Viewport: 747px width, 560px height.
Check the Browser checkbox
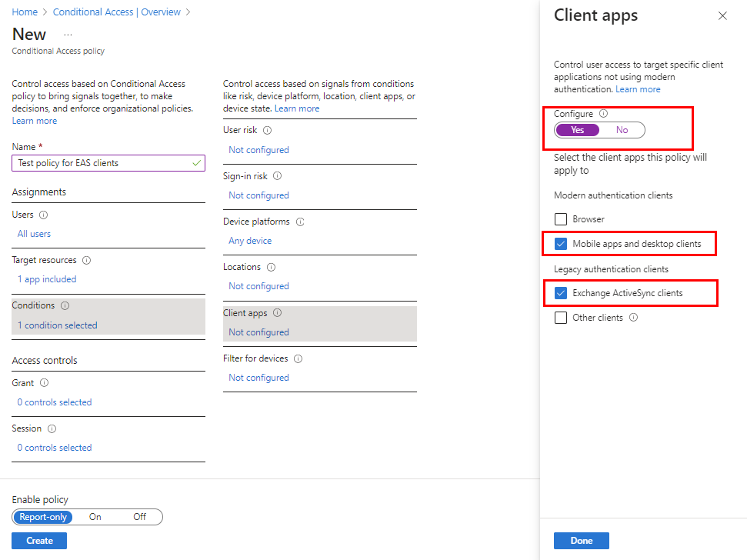561,219
